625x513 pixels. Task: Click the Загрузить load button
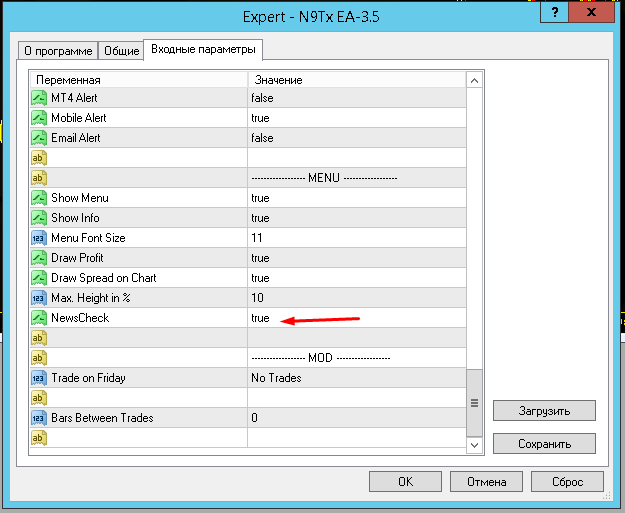pos(544,411)
